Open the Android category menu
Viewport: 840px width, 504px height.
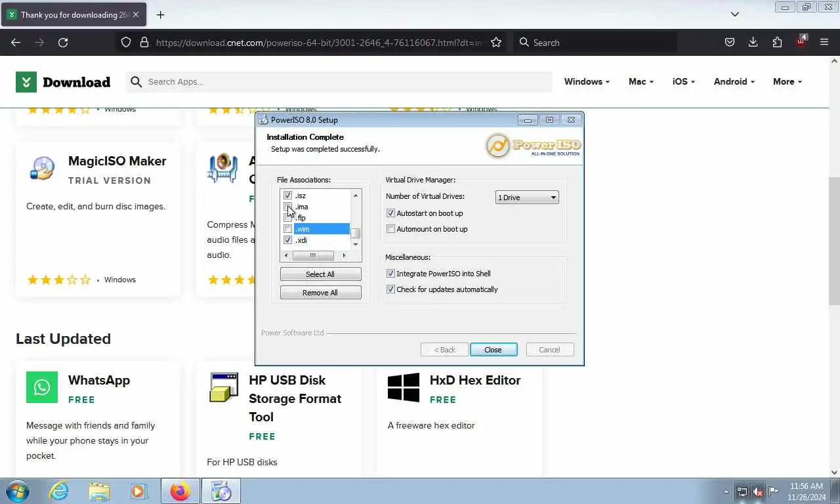coord(734,82)
